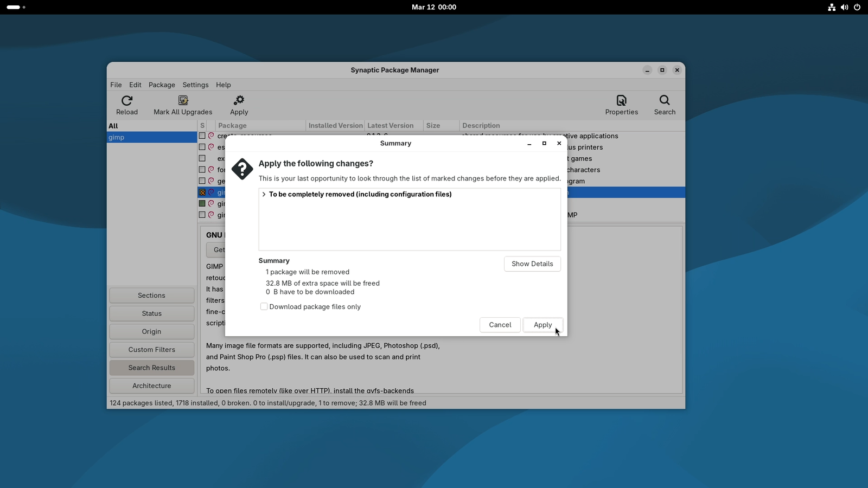Uncheck the marked gimp package checkbox
Image resolution: width=868 pixels, height=488 pixels.
point(202,192)
